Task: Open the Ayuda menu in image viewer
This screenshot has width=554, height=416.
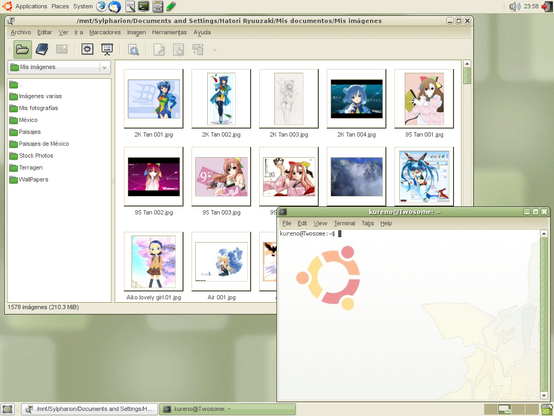Action: 202,33
